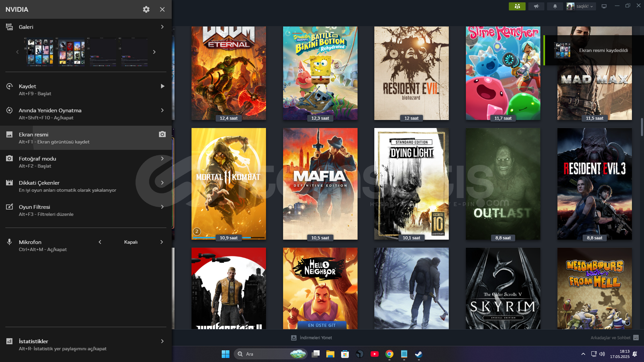Show hidden system tray icons
Screen dimensions: 644x362
[x=583, y=354]
